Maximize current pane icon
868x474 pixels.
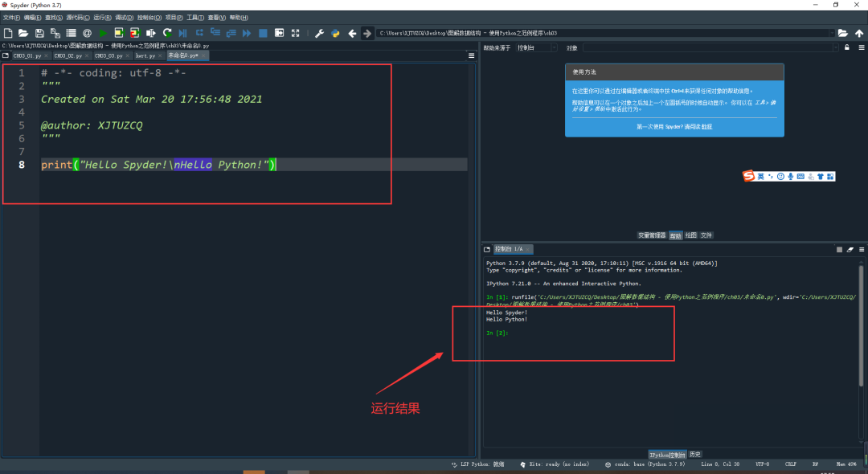(x=279, y=33)
